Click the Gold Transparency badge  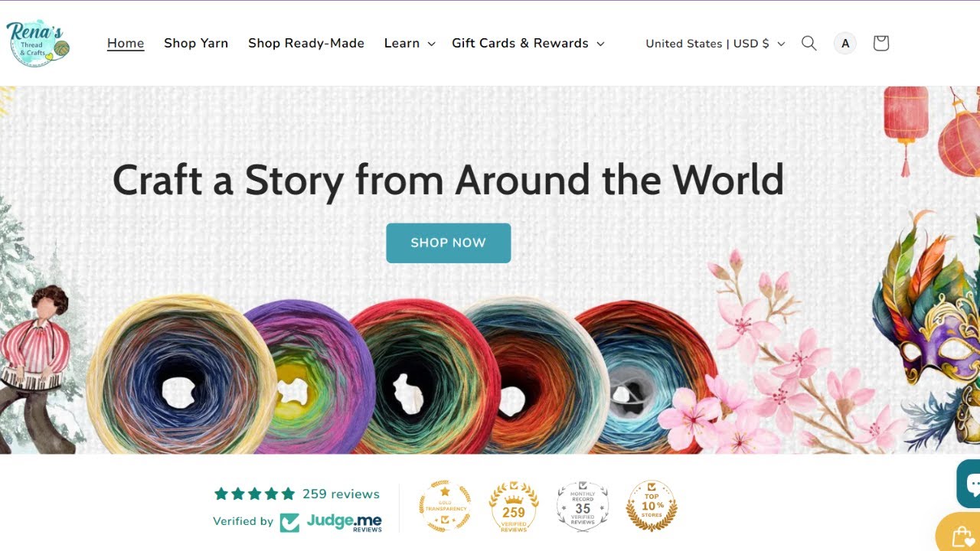pos(444,506)
